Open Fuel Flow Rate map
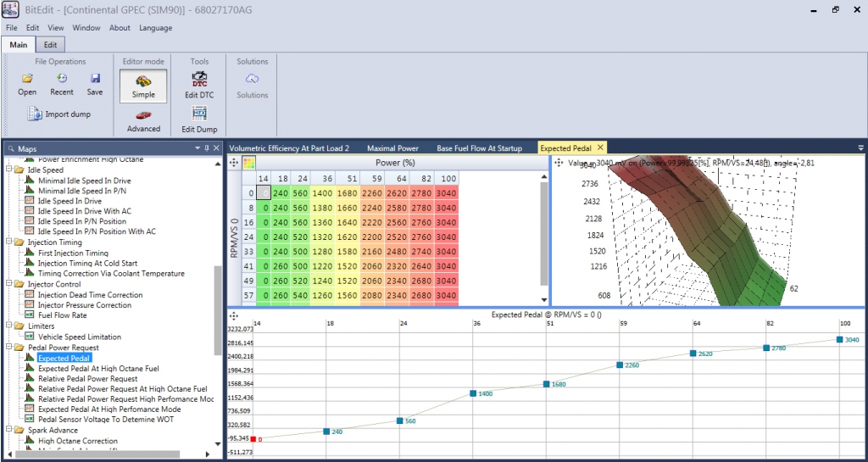 point(63,315)
